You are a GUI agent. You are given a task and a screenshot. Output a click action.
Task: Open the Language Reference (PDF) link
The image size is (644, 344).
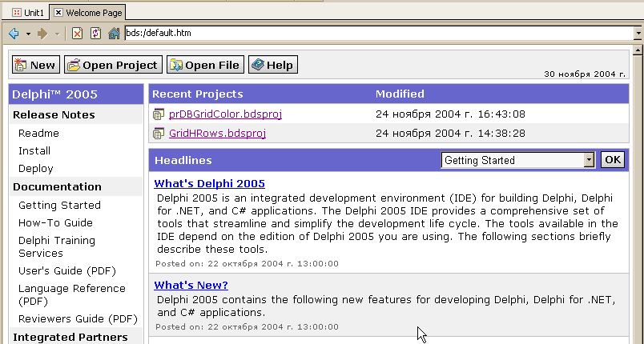point(72,294)
